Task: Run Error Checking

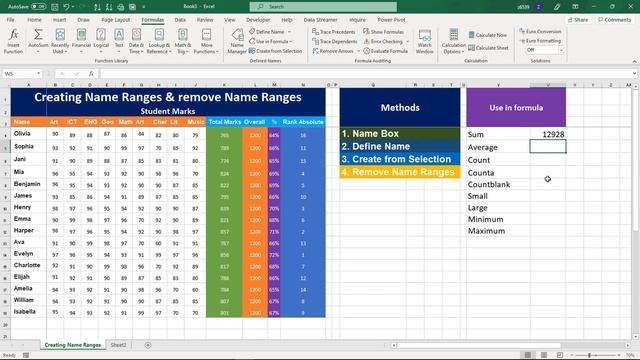Action: coord(383,41)
